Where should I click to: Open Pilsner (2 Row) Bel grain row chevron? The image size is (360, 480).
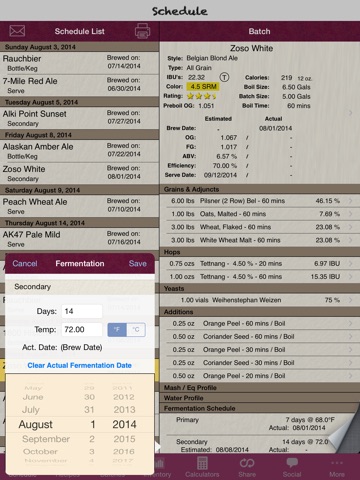coord(350,201)
